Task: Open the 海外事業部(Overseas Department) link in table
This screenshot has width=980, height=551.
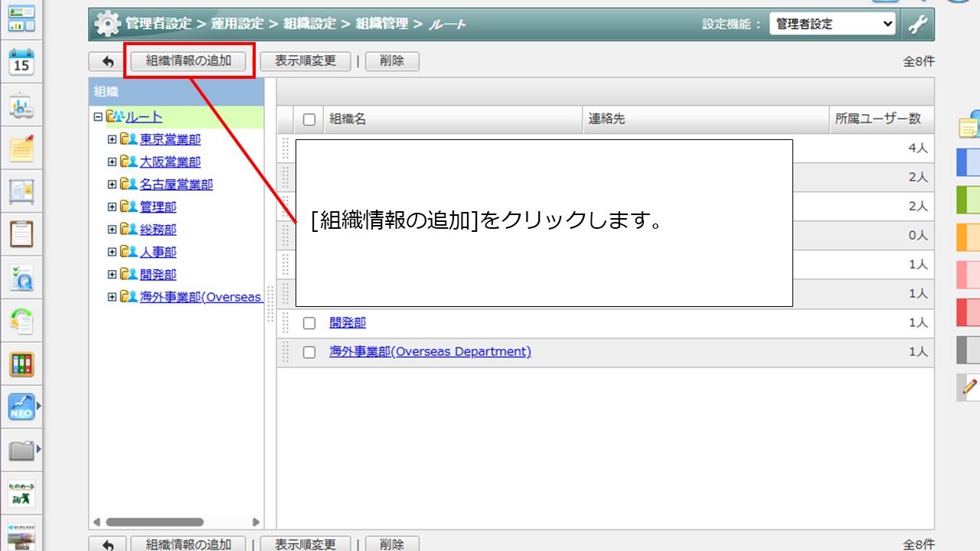Action: click(x=430, y=352)
